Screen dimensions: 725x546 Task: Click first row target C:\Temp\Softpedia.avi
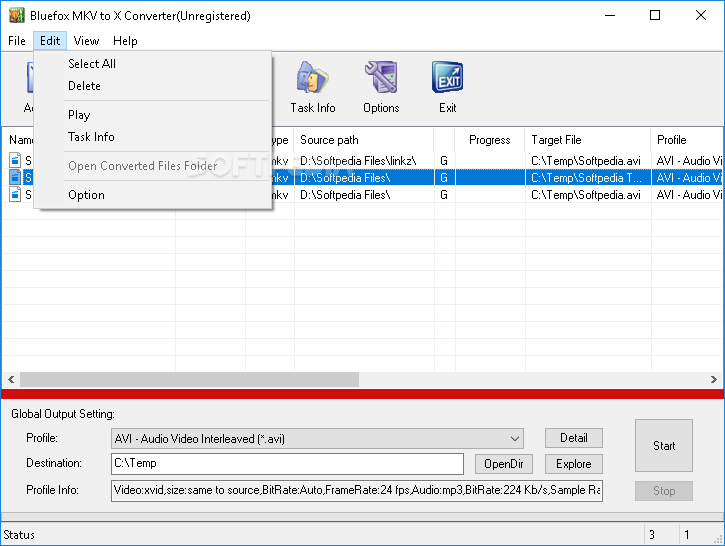(x=586, y=161)
